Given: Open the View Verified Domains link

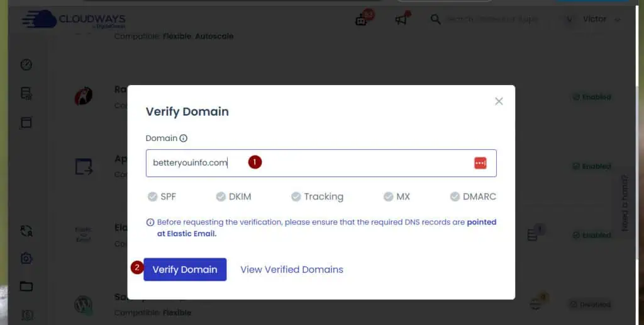Looking at the screenshot, I should click(292, 270).
